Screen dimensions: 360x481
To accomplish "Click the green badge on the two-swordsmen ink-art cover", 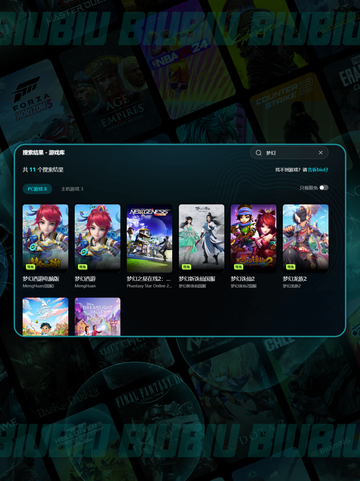I will pos(186,267).
